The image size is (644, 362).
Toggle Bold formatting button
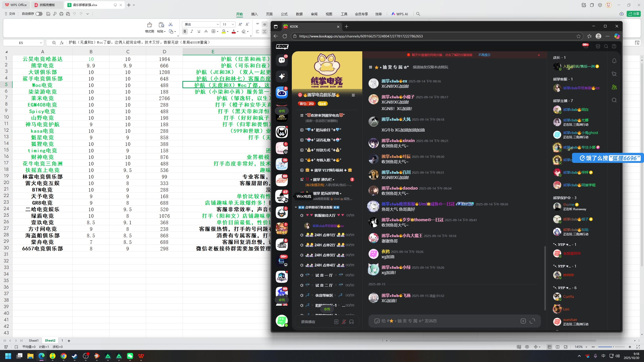click(185, 31)
